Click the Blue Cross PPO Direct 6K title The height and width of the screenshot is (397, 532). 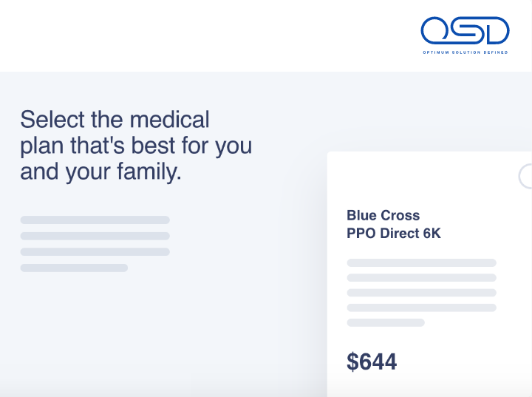point(394,225)
